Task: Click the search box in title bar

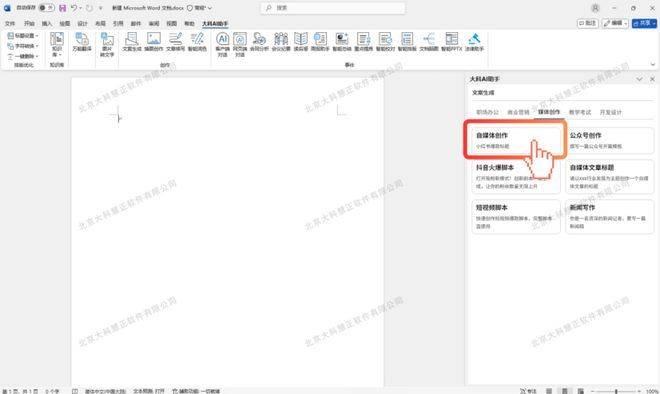Action: [333, 8]
